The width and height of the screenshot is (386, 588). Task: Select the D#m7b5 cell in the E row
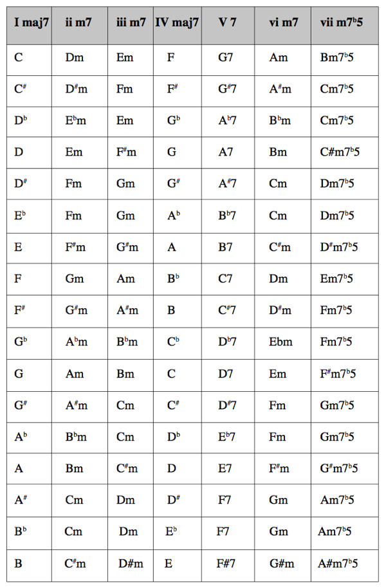(344, 248)
